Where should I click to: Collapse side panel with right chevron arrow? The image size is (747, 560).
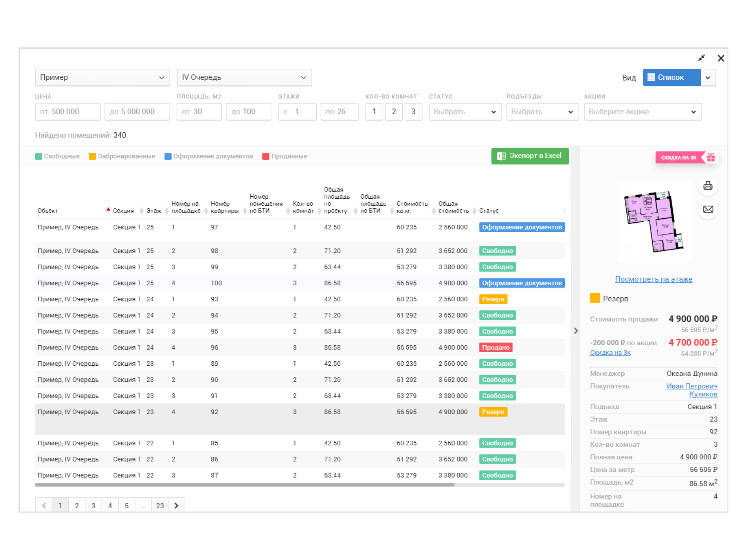(576, 331)
